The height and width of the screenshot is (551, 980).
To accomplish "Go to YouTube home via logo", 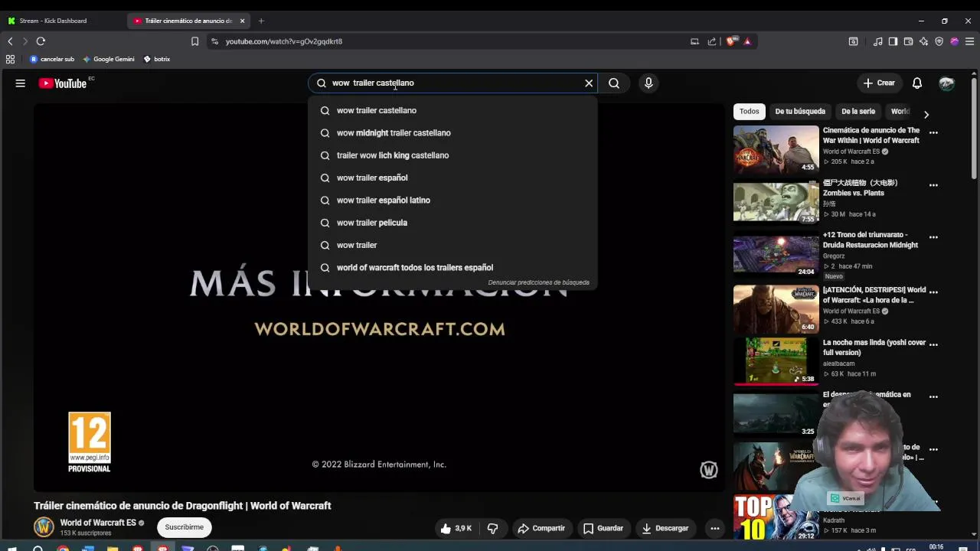I will point(63,83).
